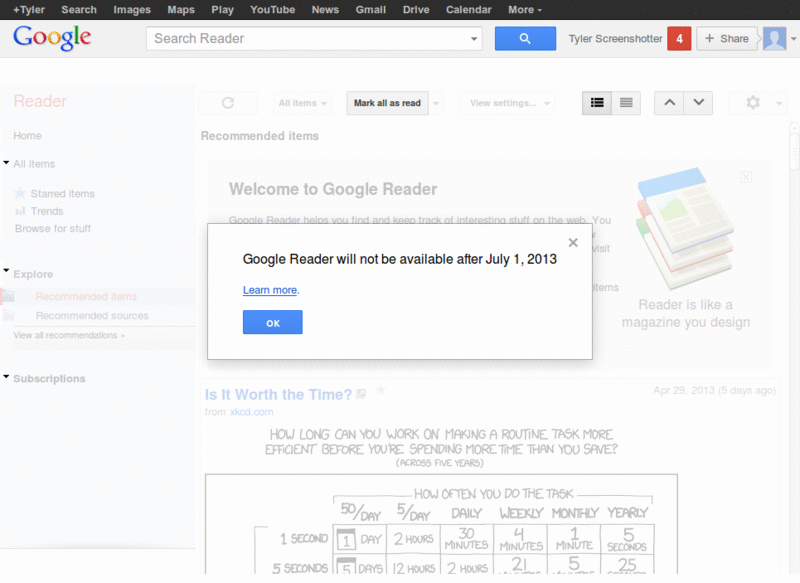Go to Home in the sidebar
The image size is (800, 583).
click(27, 136)
